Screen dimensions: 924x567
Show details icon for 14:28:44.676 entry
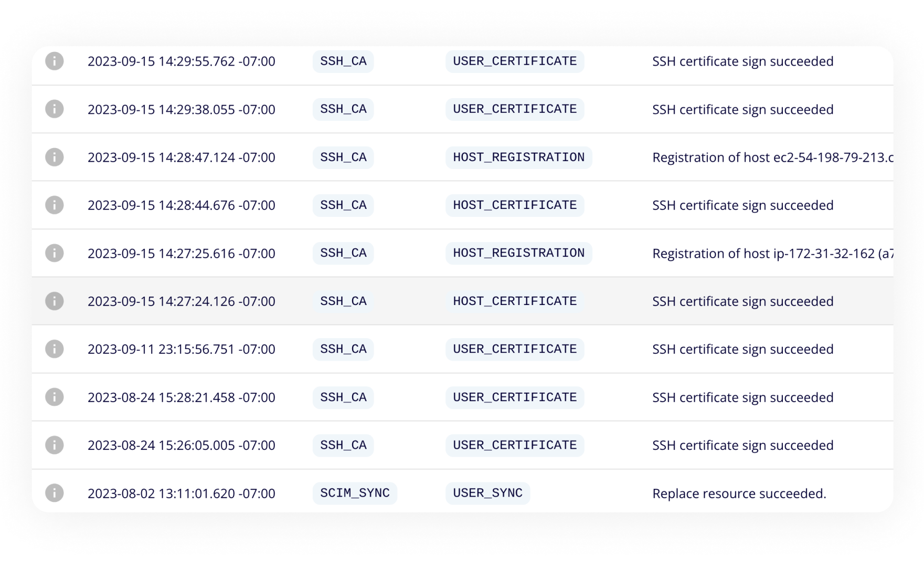pos(54,205)
